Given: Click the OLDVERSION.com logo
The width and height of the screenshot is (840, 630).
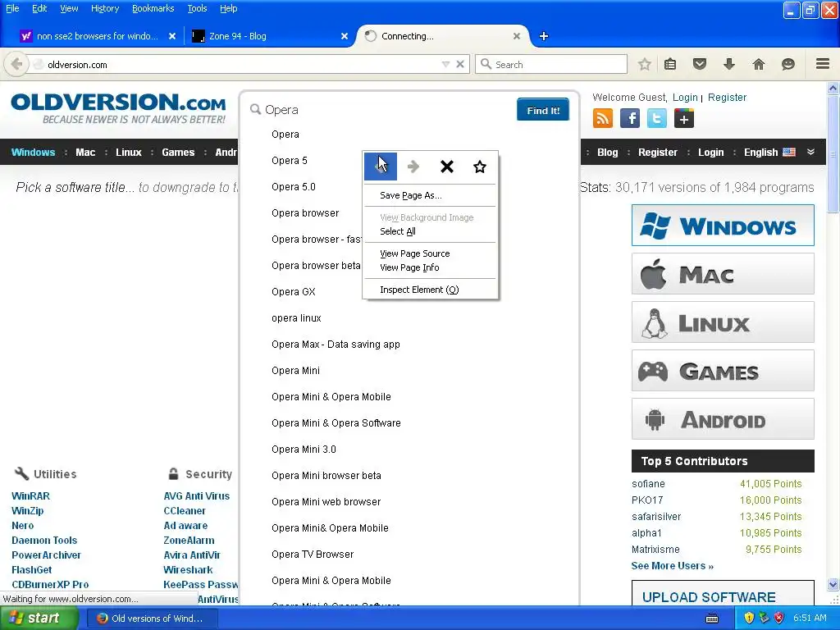Looking at the screenshot, I should coord(118,107).
